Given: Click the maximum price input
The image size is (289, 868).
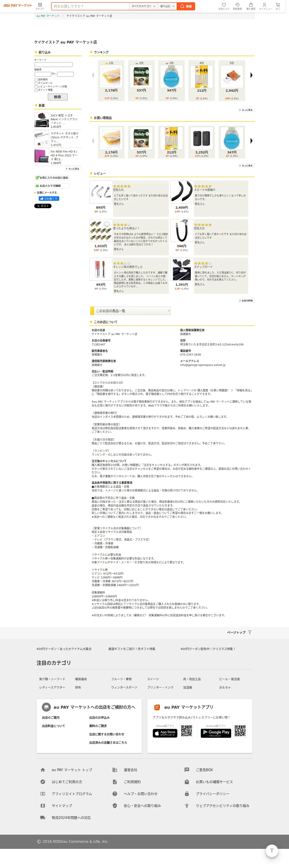Looking at the screenshot, I should coord(65,74).
